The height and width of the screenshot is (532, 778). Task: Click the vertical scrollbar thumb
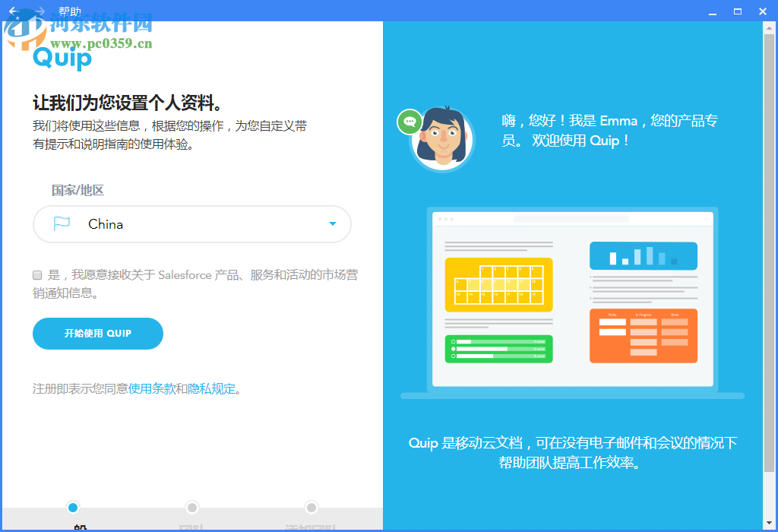[x=769, y=253]
